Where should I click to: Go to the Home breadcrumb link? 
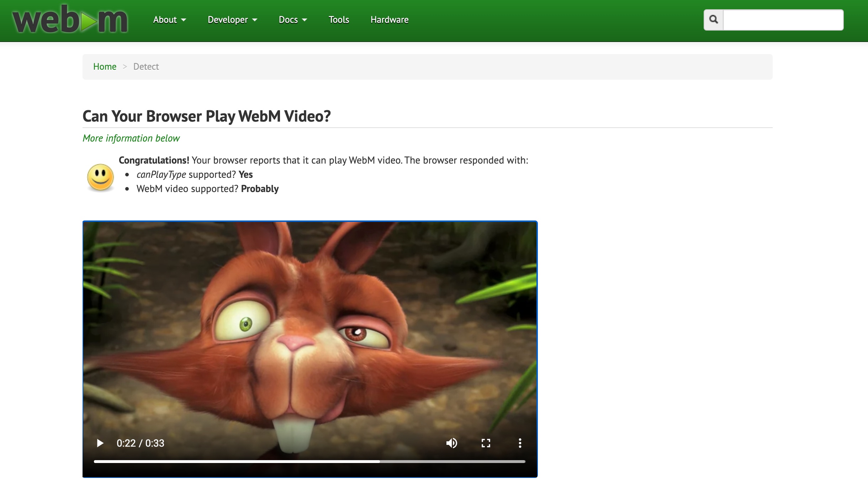tap(105, 67)
